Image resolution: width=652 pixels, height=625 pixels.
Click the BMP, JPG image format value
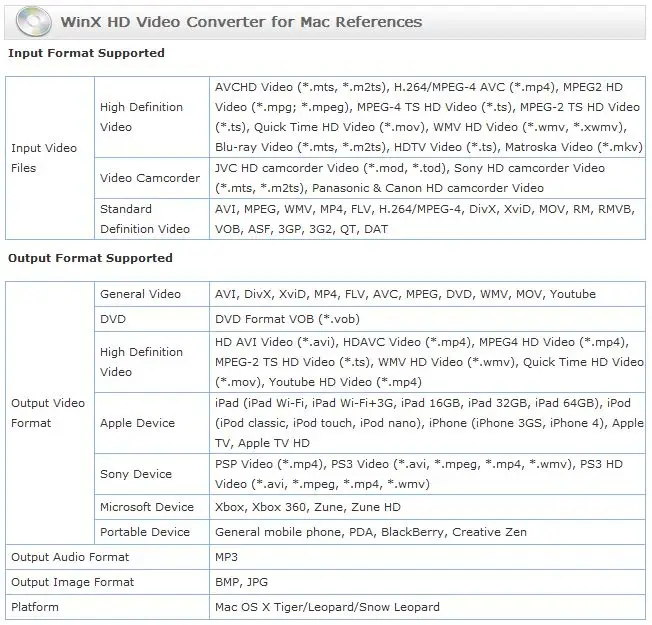pyautogui.click(x=241, y=582)
